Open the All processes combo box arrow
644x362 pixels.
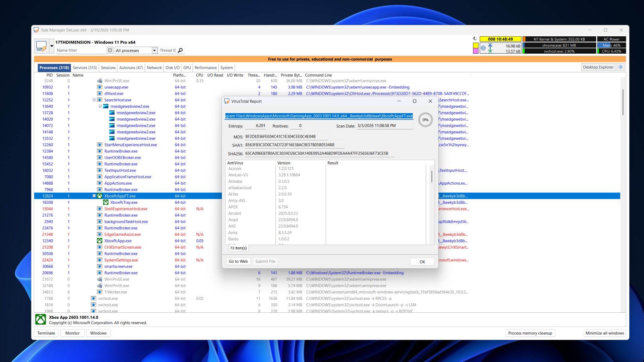(155, 50)
